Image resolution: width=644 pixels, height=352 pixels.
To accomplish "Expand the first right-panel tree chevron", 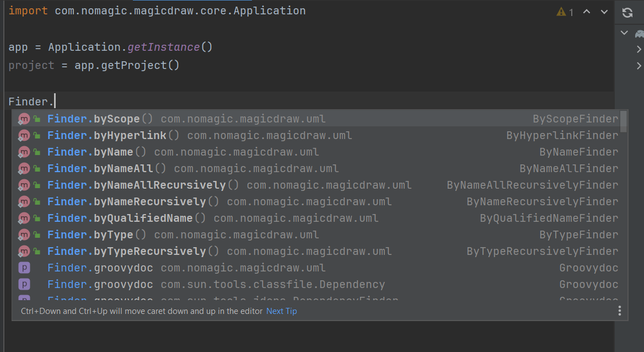I will coord(638,49).
